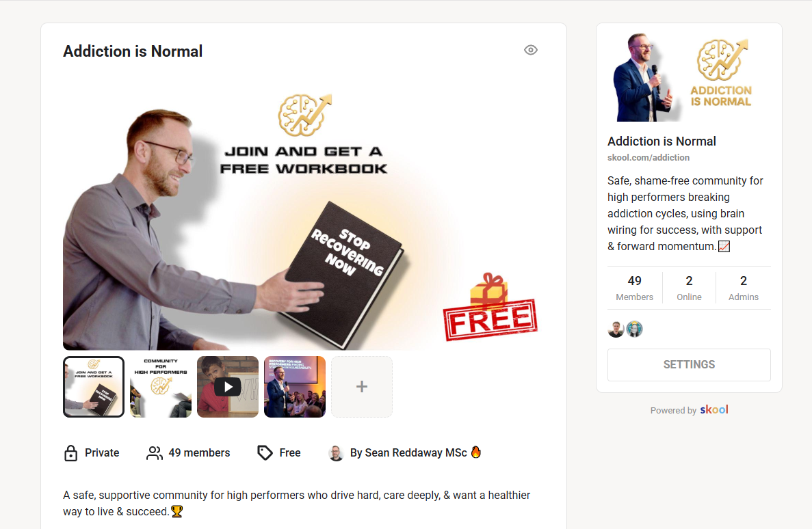Toggle the eye preview icon
812x529 pixels.
531,50
